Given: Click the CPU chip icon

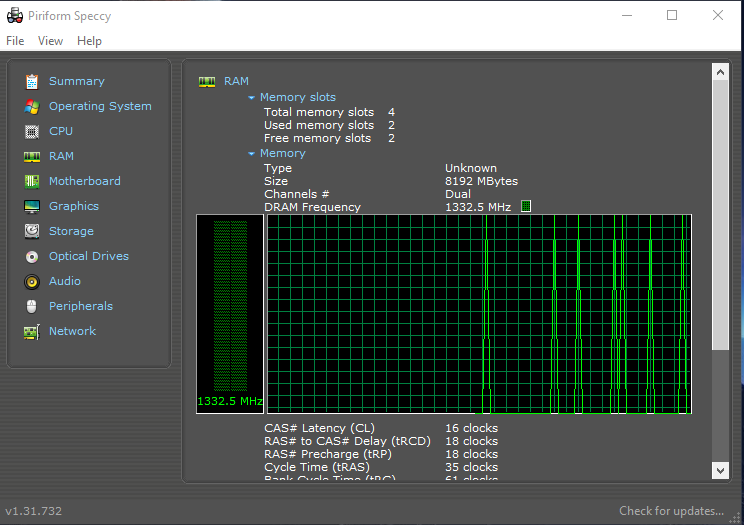Looking at the screenshot, I should point(32,131).
